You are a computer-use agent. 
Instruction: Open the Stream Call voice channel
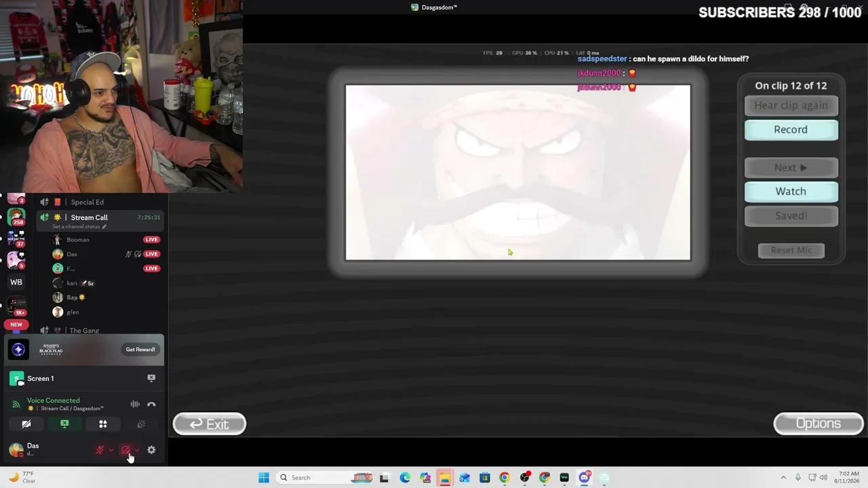pos(100,218)
